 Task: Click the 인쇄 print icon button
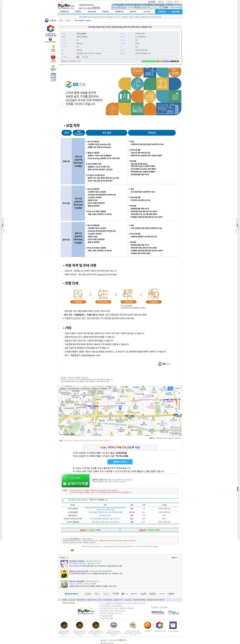pos(159,61)
